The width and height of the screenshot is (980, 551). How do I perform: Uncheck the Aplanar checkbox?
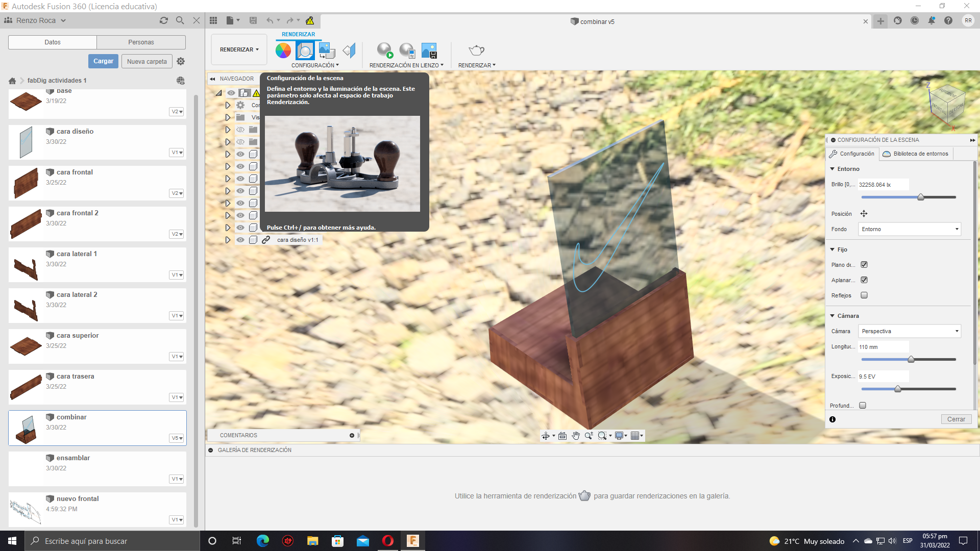pyautogui.click(x=864, y=280)
